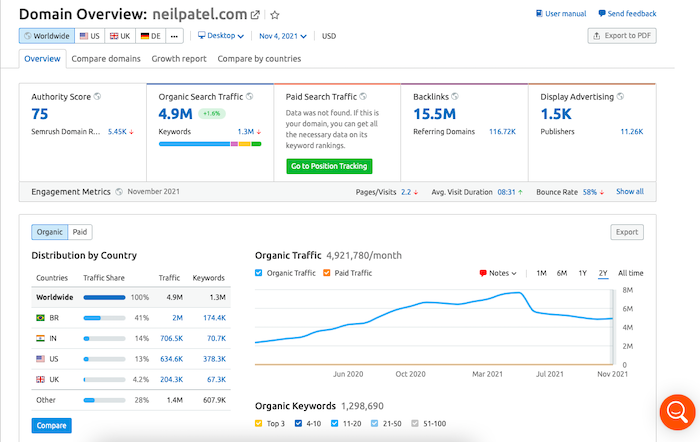
Task: Click BR traffic value 2M
Action: pos(177,318)
